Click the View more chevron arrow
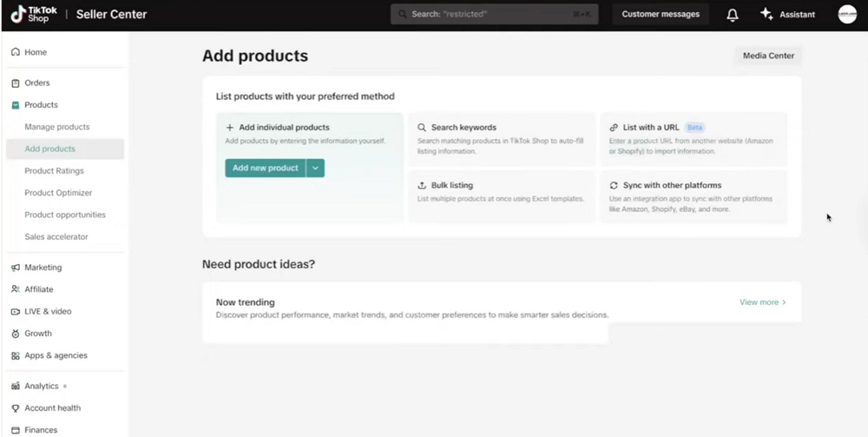The height and width of the screenshot is (437, 868). [784, 301]
